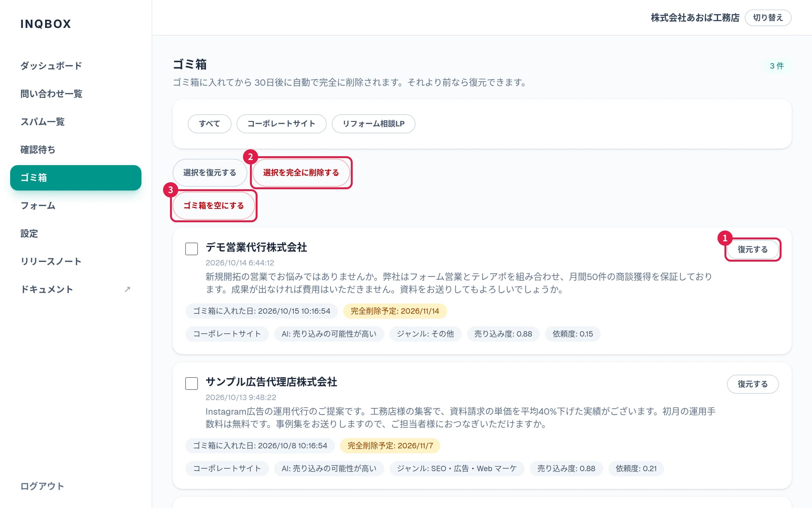Click the 株式会社あおば工務店 company name

pos(695,18)
